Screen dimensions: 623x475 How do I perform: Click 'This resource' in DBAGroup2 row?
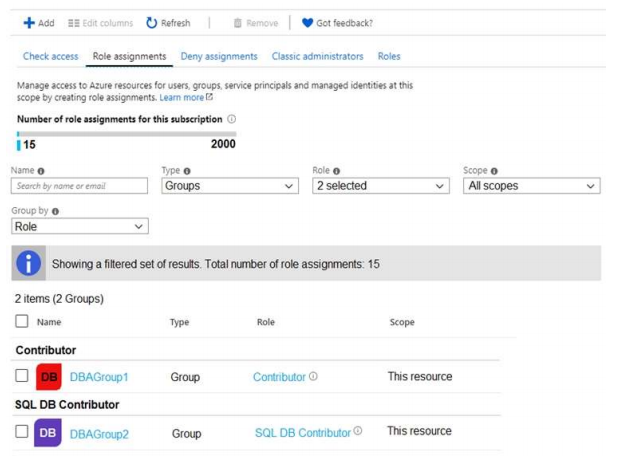(420, 431)
